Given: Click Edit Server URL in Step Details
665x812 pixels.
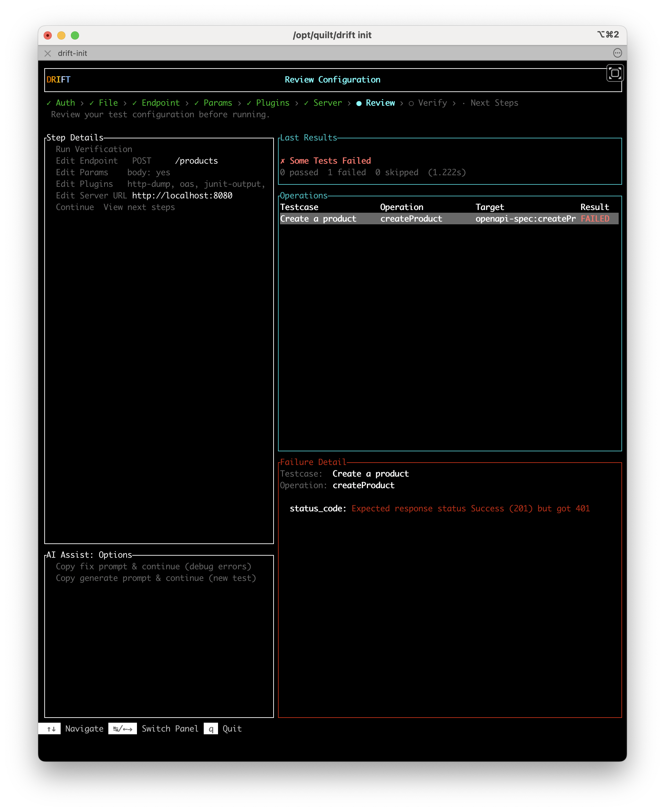Looking at the screenshot, I should click(x=91, y=195).
